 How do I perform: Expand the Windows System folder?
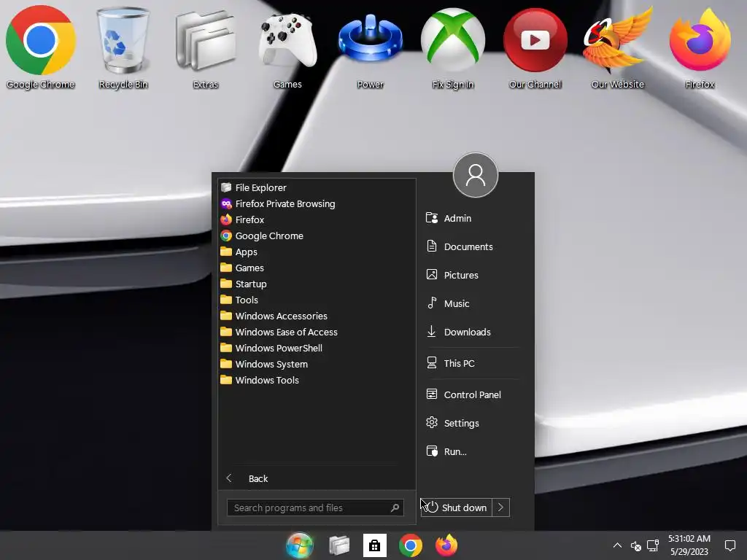pos(317,365)
